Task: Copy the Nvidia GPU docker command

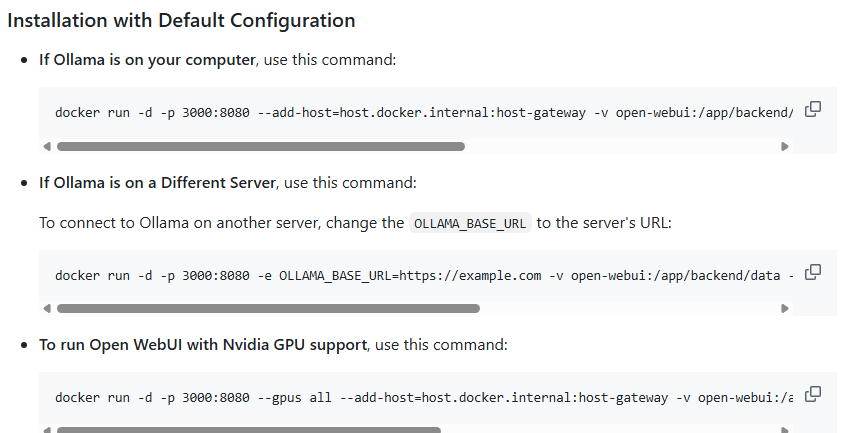Action: 813,394
